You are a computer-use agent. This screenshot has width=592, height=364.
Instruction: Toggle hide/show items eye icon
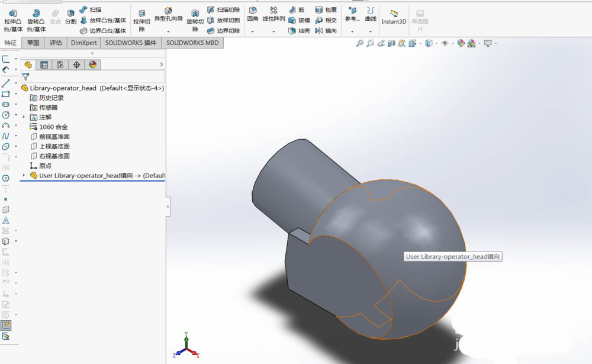point(445,43)
